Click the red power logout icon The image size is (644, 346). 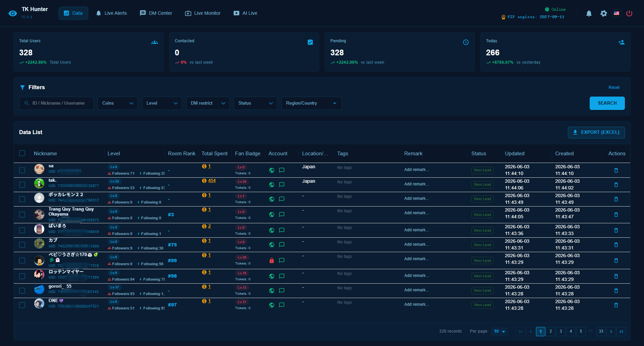[x=629, y=13]
